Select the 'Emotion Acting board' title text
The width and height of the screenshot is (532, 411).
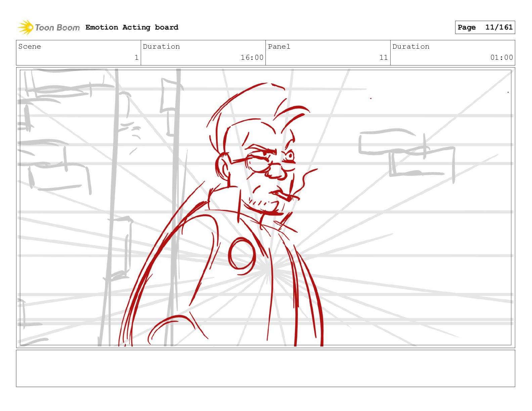pyautogui.click(x=132, y=27)
